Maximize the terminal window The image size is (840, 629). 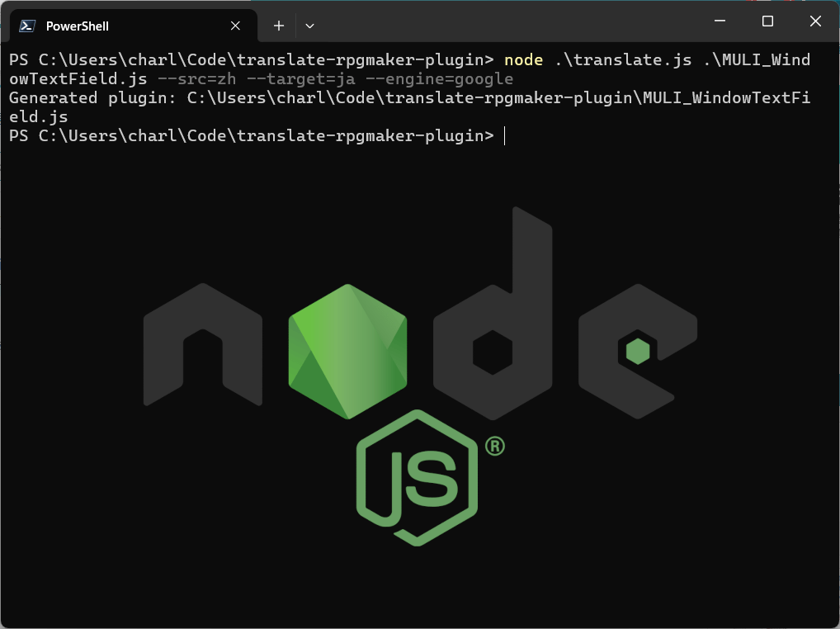click(x=767, y=21)
